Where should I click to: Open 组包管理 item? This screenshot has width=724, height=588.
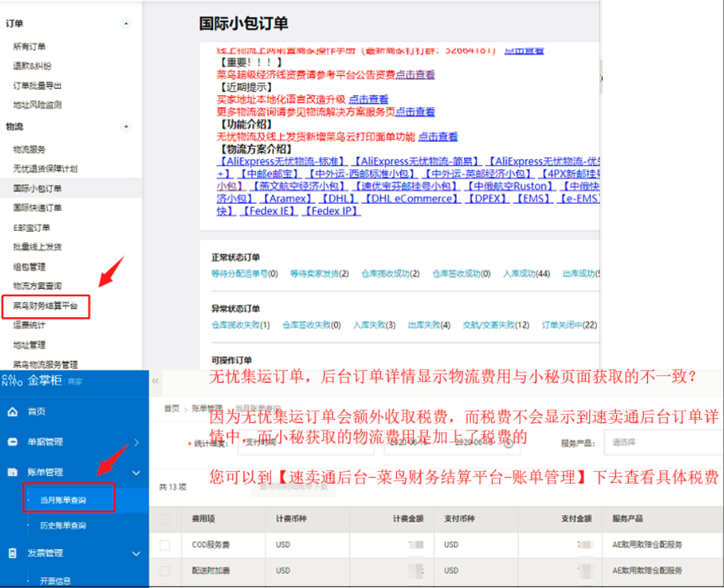point(29,267)
